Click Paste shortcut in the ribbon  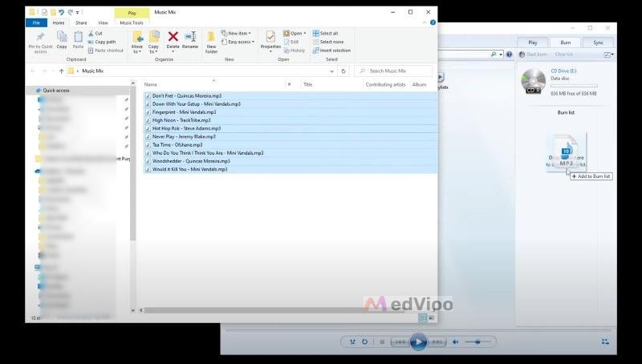106,51
